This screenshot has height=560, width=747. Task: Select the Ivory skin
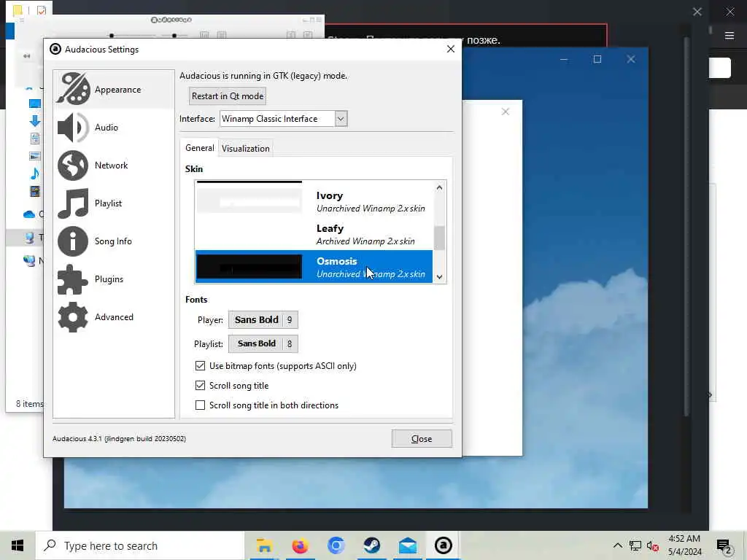(314, 201)
